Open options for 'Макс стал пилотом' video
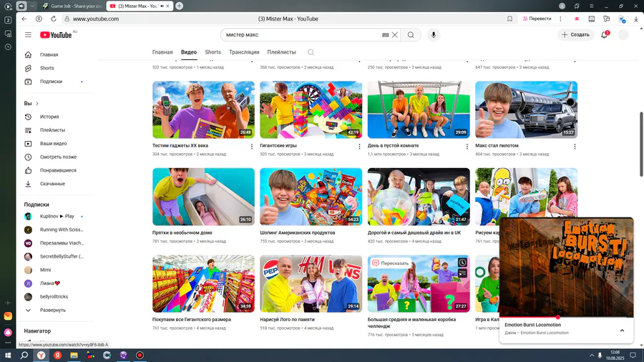644x362 pixels. 575,147
